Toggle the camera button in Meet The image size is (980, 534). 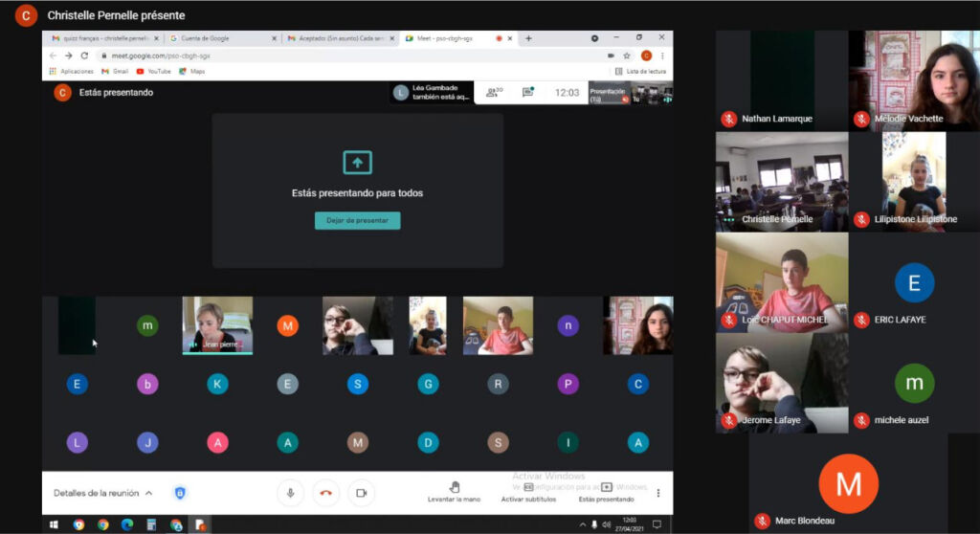(361, 492)
